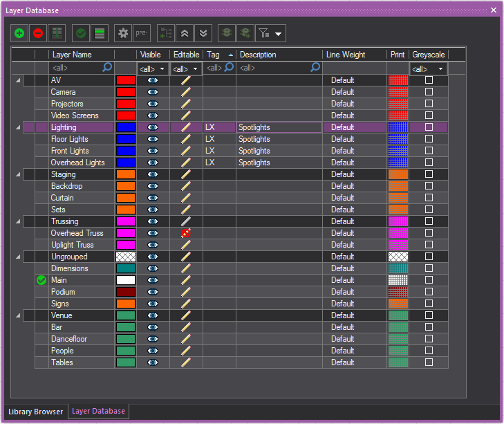The height and width of the screenshot is (424, 504).
Task: Click the red remove layer button
Action: click(38, 33)
